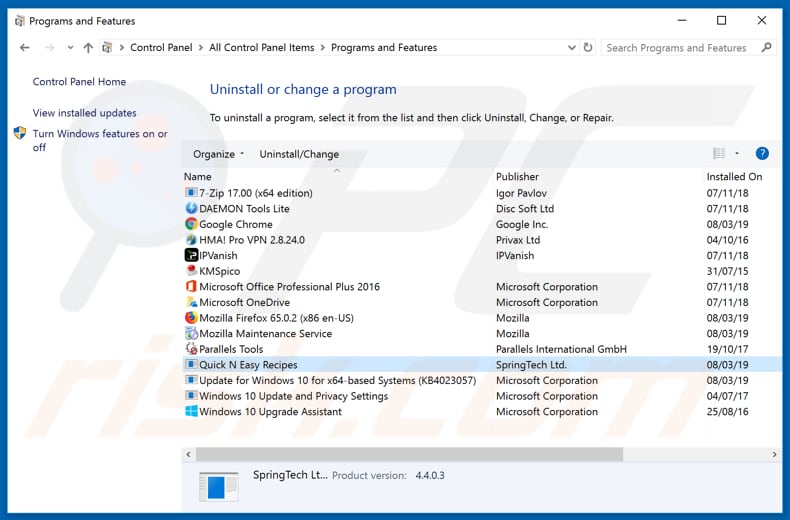This screenshot has width=790, height=520.
Task: Click the IPVanish program icon
Action: [x=191, y=255]
